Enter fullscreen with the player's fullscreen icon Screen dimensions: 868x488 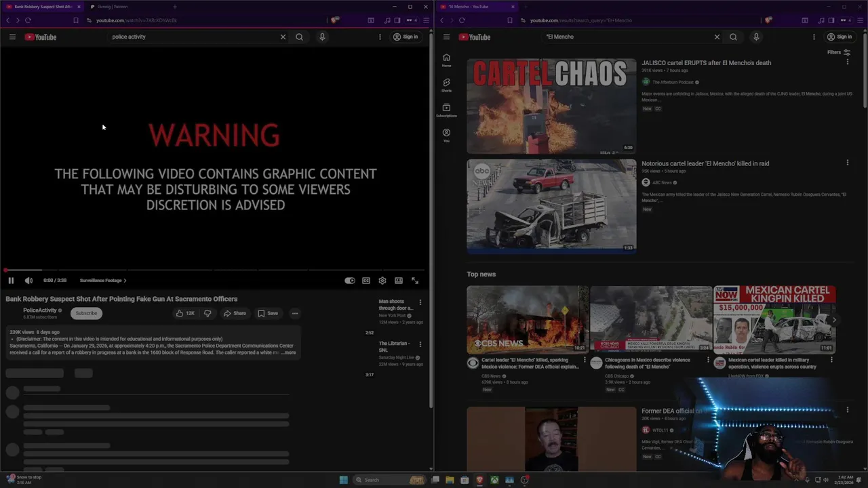[x=415, y=281]
